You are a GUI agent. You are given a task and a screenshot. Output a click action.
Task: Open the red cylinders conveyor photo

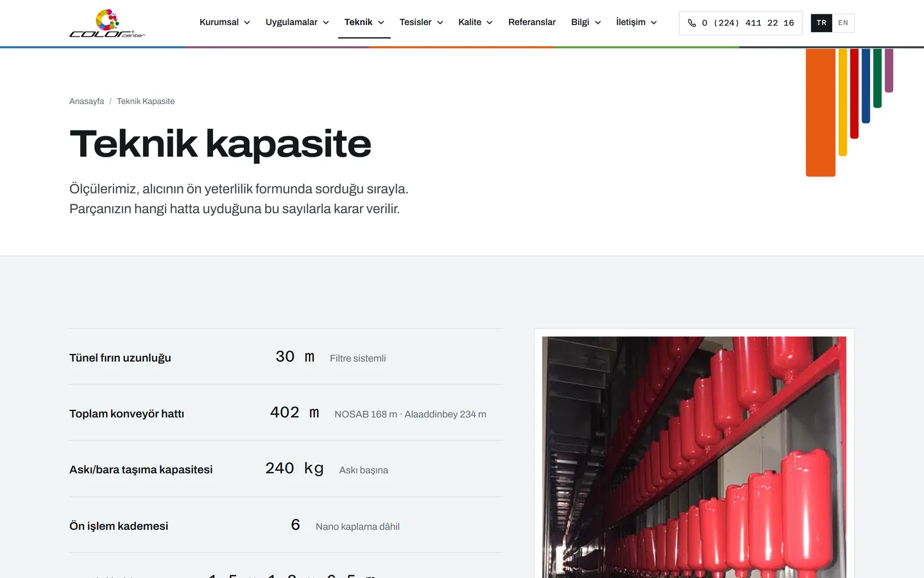coord(694,457)
